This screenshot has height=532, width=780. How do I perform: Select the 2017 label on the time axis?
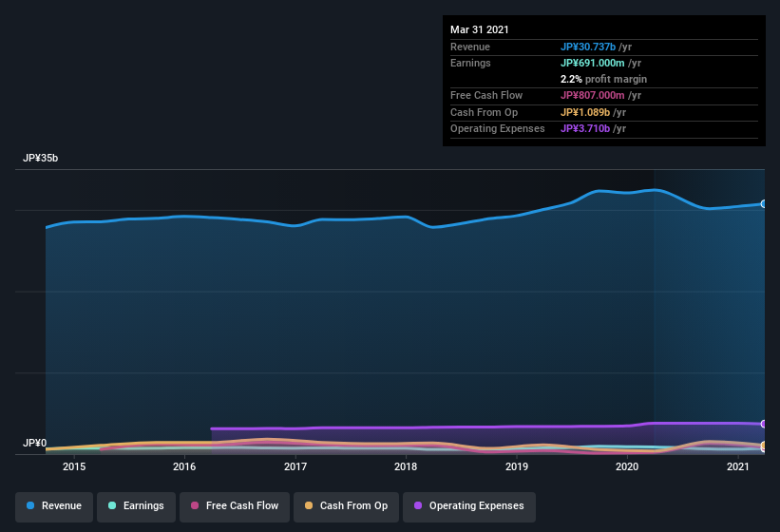click(x=295, y=466)
